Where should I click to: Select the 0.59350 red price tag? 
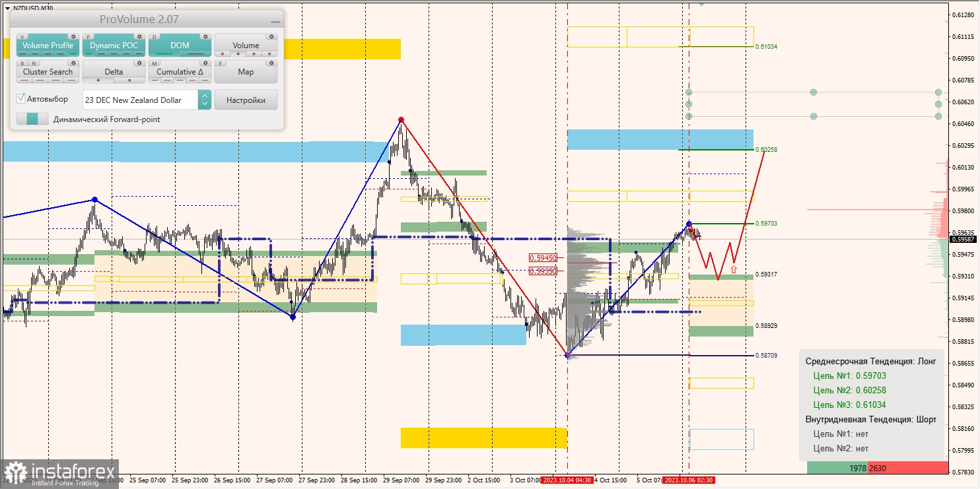[543, 271]
